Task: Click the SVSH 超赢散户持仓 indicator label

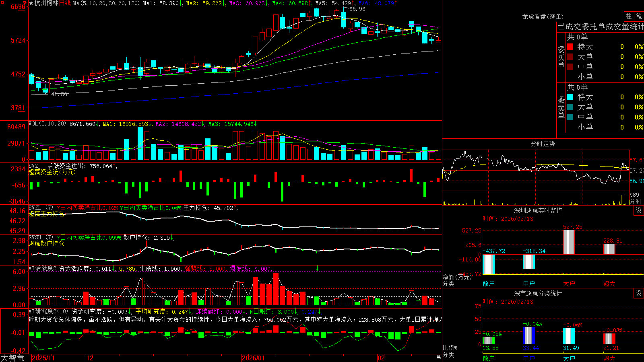Action: coord(46,241)
